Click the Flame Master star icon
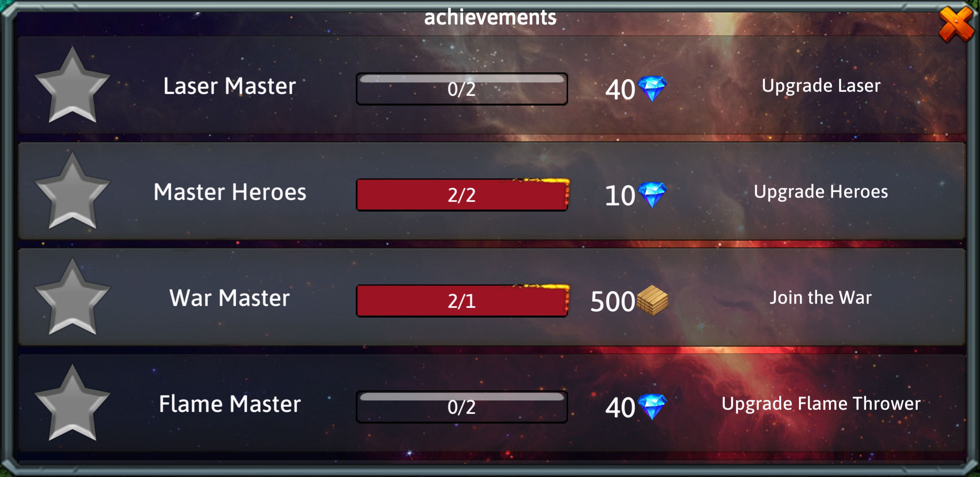The image size is (980, 477). [x=72, y=403]
